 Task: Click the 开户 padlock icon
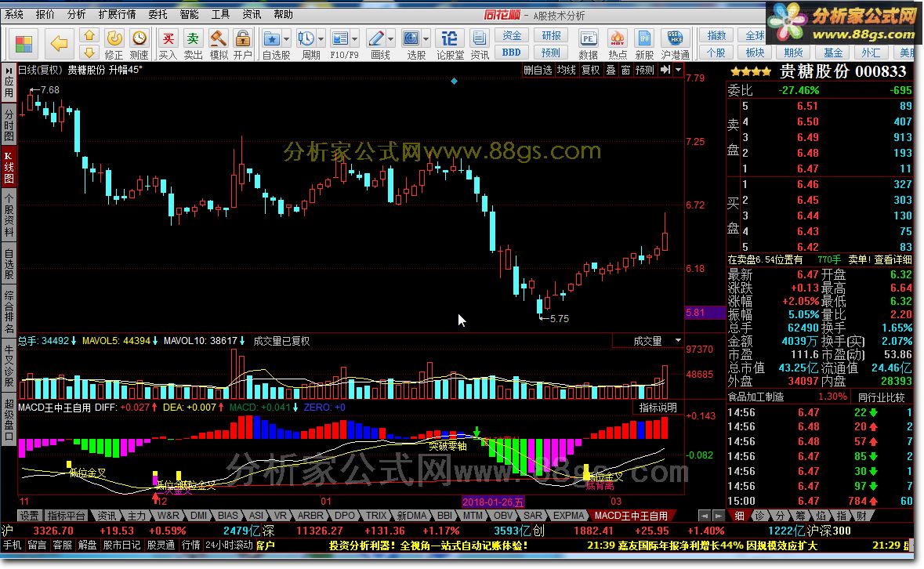point(242,39)
